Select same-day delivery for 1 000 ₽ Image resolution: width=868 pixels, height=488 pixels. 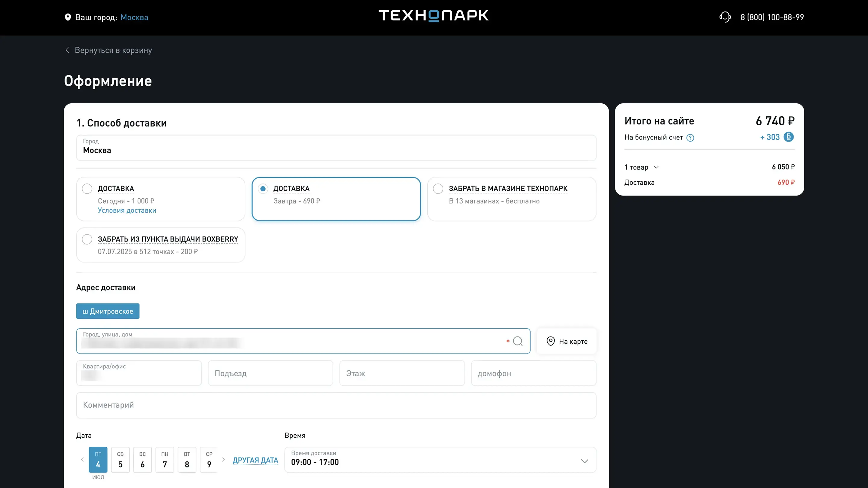87,189
